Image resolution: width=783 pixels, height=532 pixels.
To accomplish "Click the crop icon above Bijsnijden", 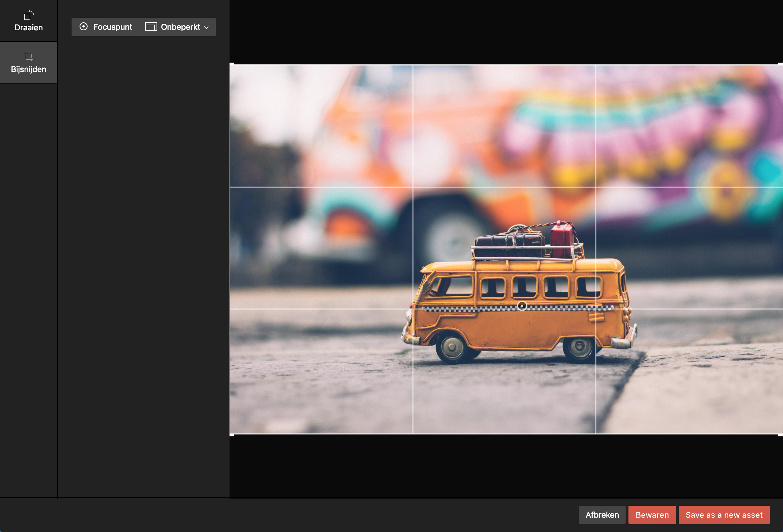I will coord(29,56).
